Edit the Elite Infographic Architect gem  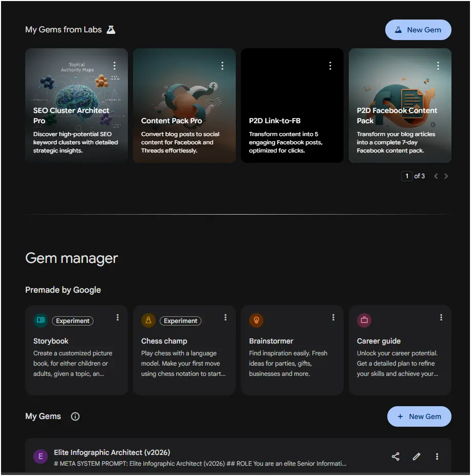coord(416,456)
